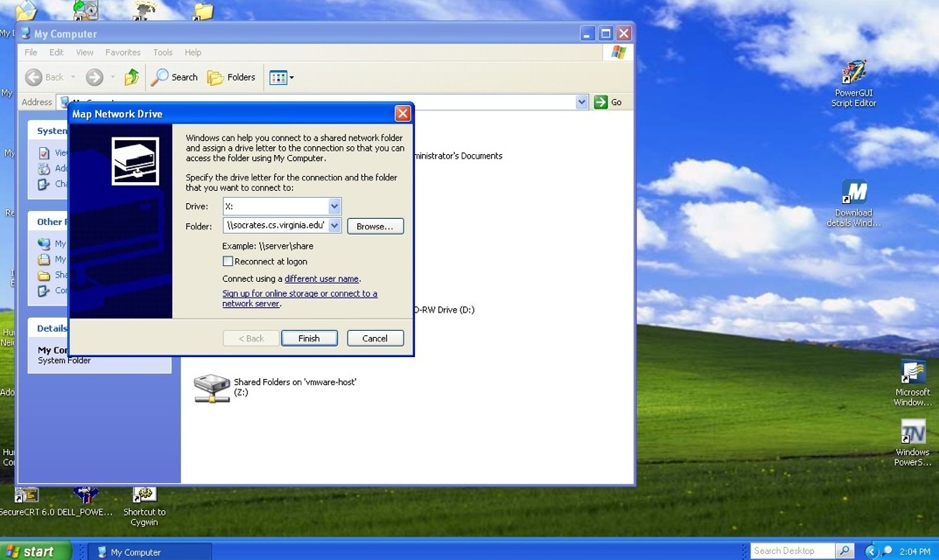Screen dimensions: 939x560
Task: Cancel the Map Network Drive dialog
Action: point(375,339)
